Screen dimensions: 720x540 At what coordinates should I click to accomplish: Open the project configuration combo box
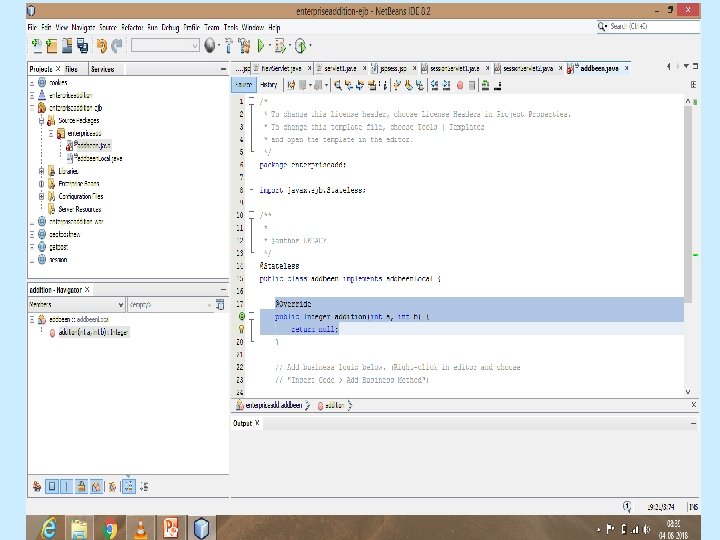pyautogui.click(x=165, y=45)
